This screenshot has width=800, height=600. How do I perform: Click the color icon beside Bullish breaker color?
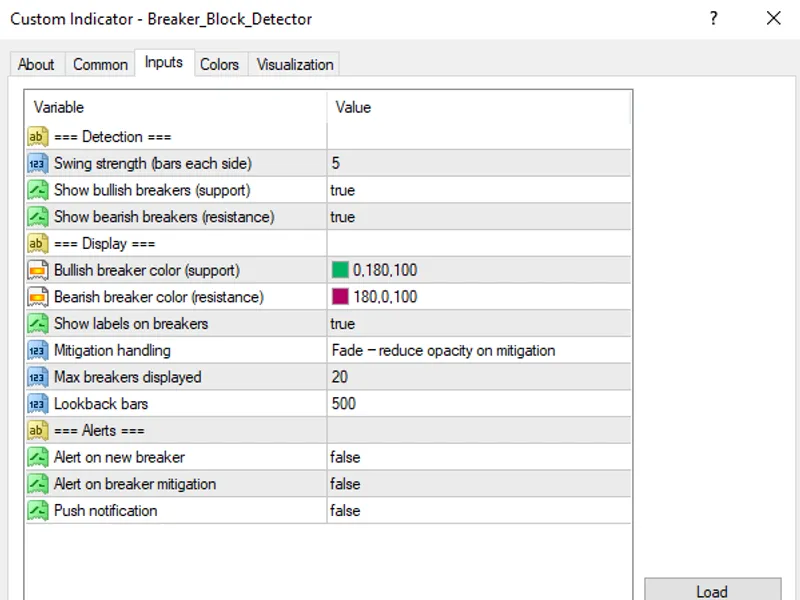pyautogui.click(x=38, y=270)
